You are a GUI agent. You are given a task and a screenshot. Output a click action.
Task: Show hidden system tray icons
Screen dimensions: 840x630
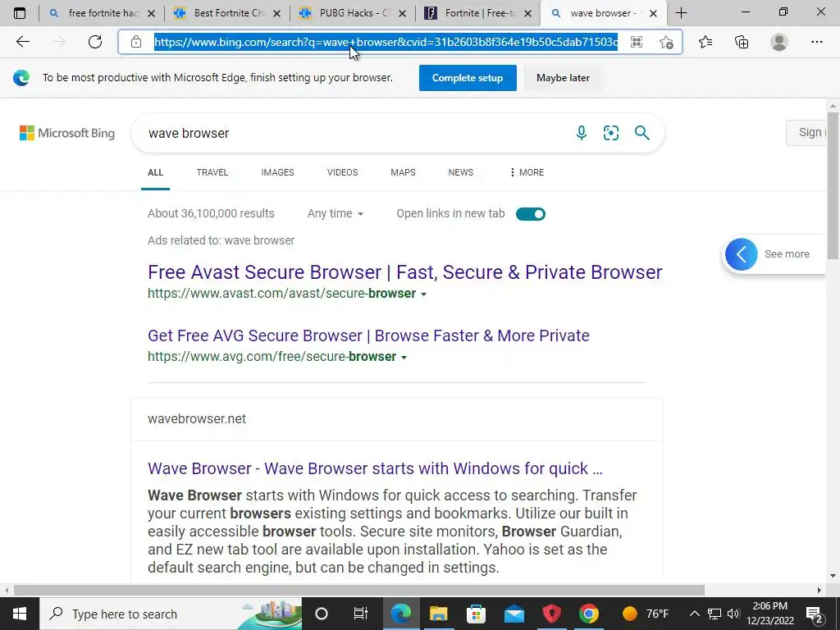(x=694, y=614)
